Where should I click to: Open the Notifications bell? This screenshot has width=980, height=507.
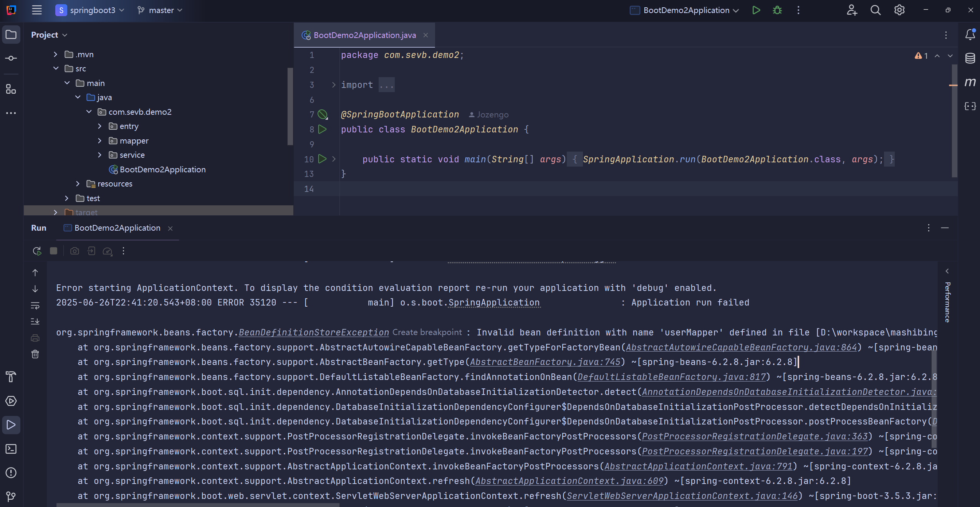(x=970, y=35)
